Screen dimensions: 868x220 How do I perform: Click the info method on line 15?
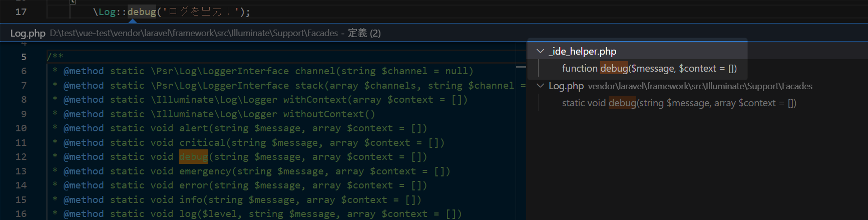191,200
